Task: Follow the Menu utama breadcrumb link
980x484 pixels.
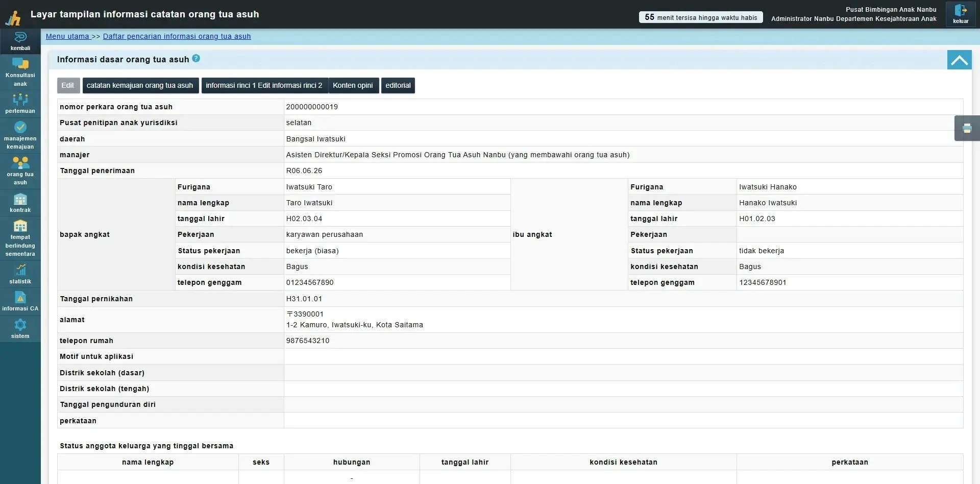Action: pyautogui.click(x=67, y=36)
